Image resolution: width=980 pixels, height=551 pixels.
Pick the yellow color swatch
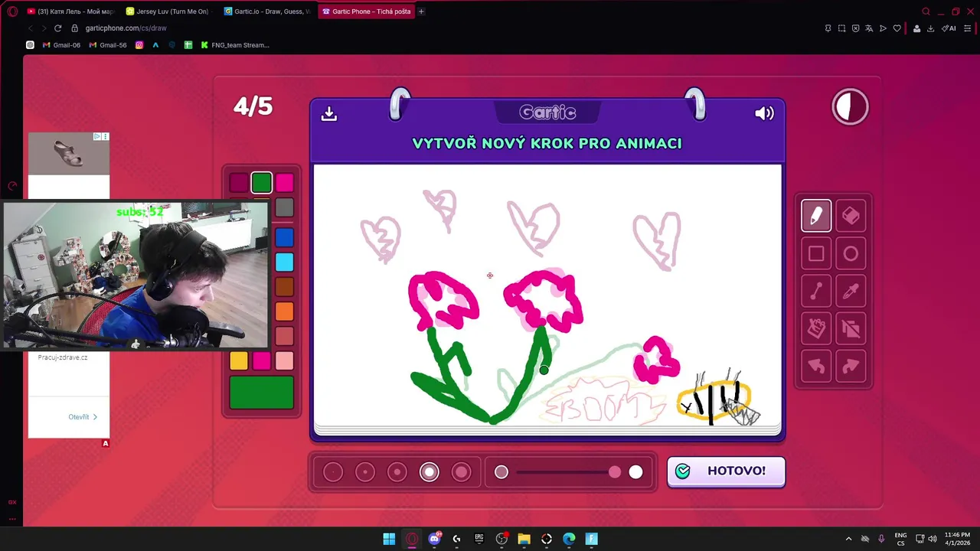(x=239, y=360)
